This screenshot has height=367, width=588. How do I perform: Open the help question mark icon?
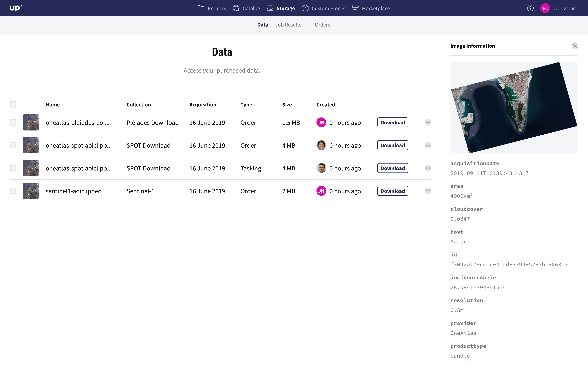530,8
